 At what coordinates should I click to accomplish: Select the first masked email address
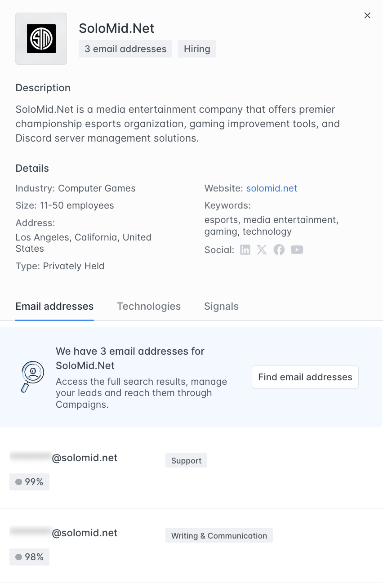coord(64,458)
